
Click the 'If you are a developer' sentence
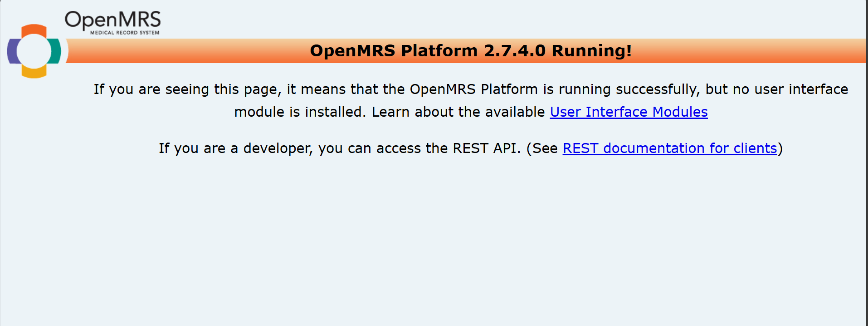pyautogui.click(x=471, y=148)
